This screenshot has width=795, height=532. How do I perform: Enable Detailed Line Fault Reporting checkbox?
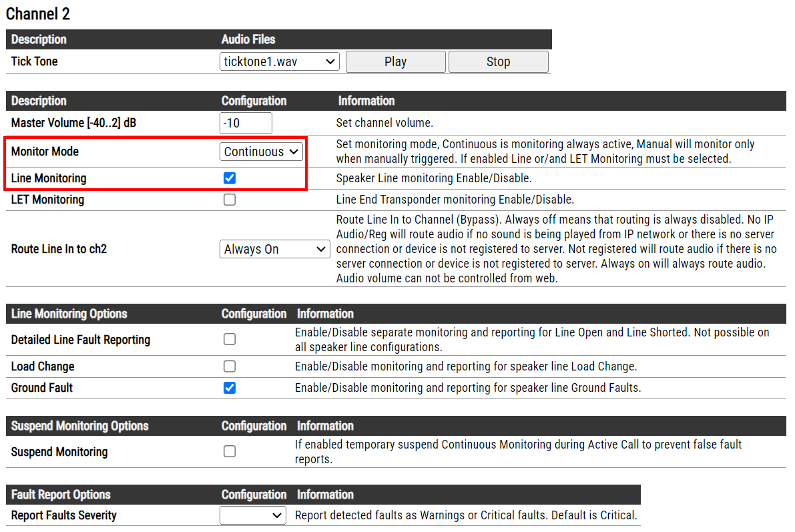(230, 339)
